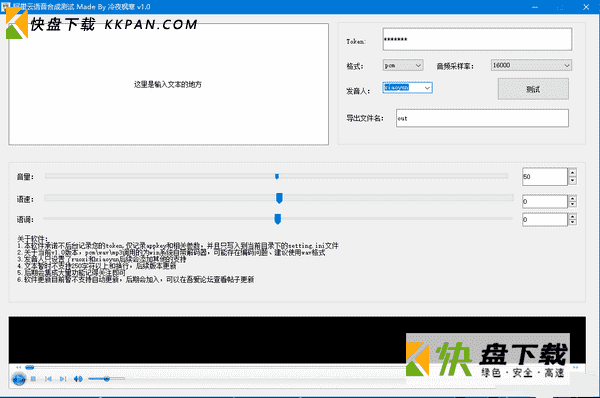Screen dimensions: 600x398
Task: Click the player volume slider
Action: coord(106,379)
